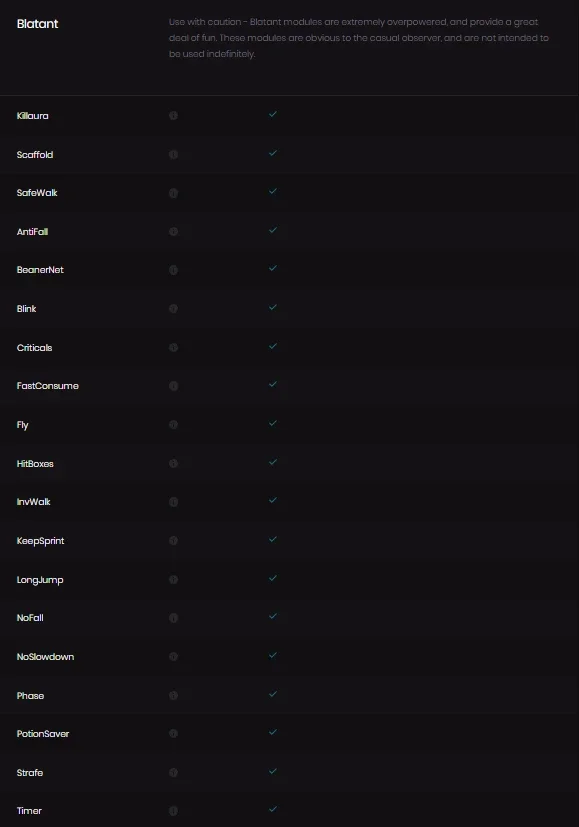Viewport: 579px width, 827px height.
Task: Show info for the BeanerNet module
Action: tap(173, 270)
